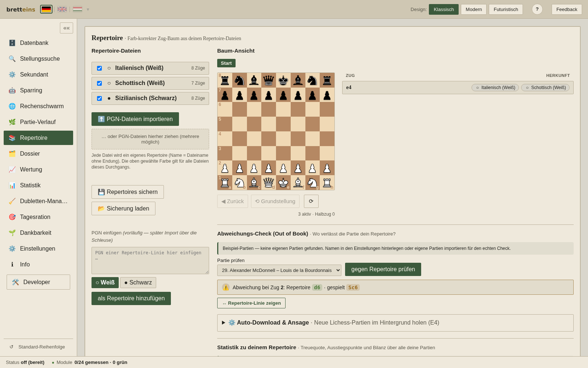Open the help question mark icon
Screen dimensions: 588x368
537,9
